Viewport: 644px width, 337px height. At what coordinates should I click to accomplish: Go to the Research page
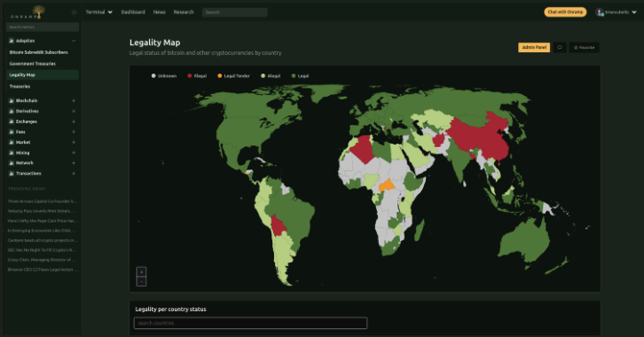[184, 12]
